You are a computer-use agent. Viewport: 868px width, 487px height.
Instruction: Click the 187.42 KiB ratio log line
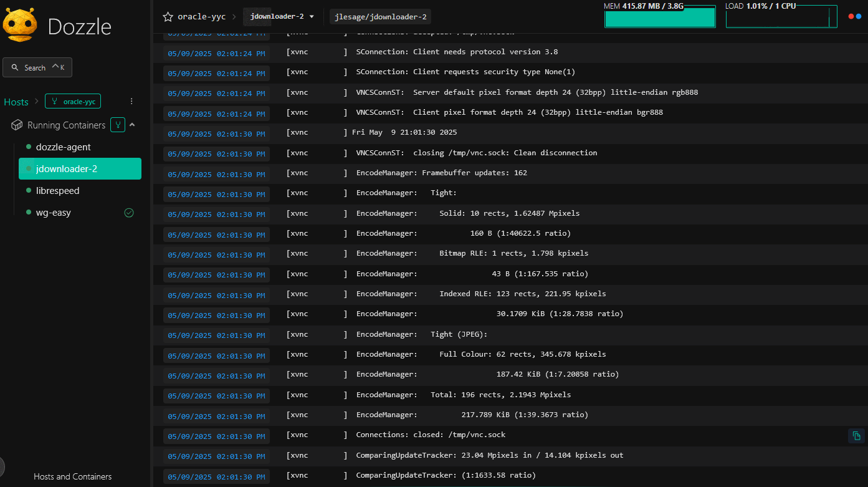(510, 374)
